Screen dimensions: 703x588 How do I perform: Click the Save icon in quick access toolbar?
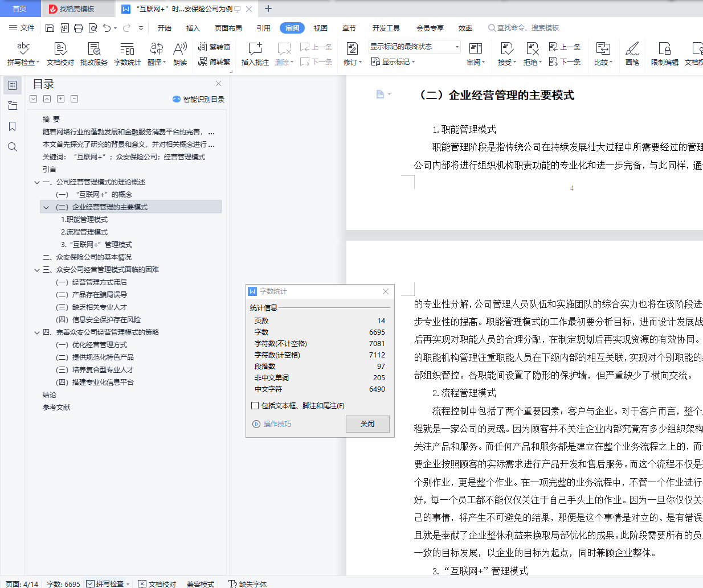50,28
